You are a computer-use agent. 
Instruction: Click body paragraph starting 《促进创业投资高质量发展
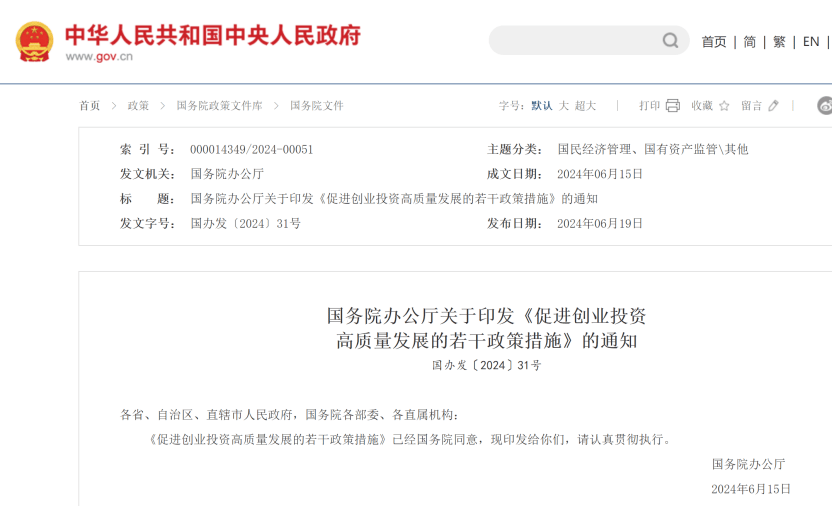[409, 439]
